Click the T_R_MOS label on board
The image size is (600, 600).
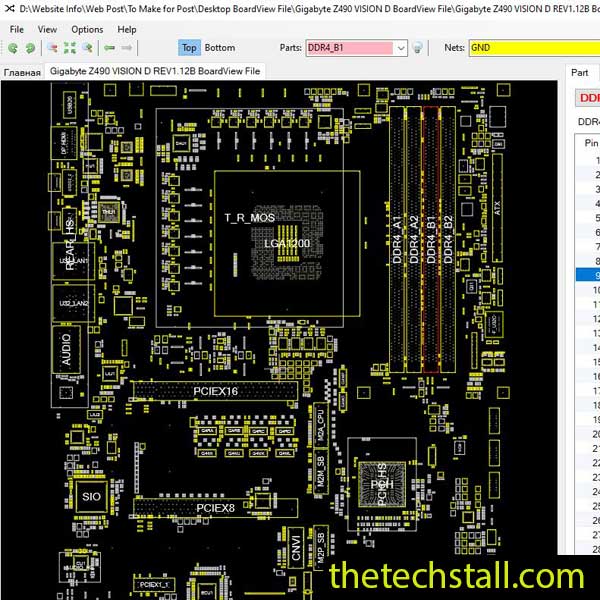(249, 218)
